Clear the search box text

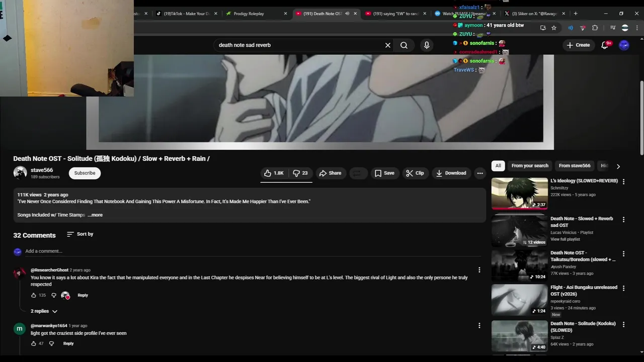[388, 45]
